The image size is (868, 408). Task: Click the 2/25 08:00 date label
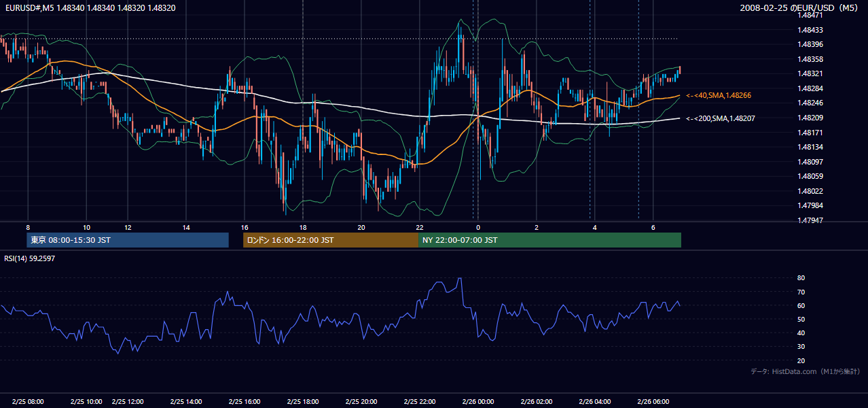[28, 401]
